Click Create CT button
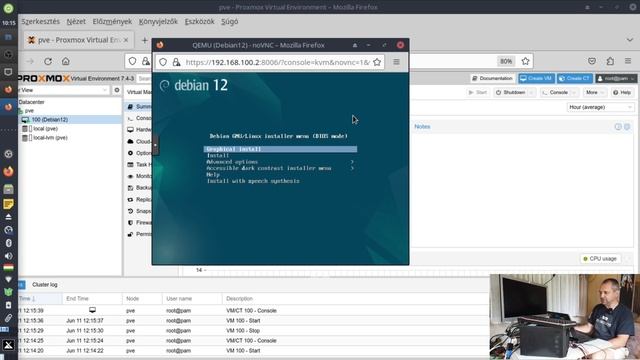 pyautogui.click(x=575, y=78)
